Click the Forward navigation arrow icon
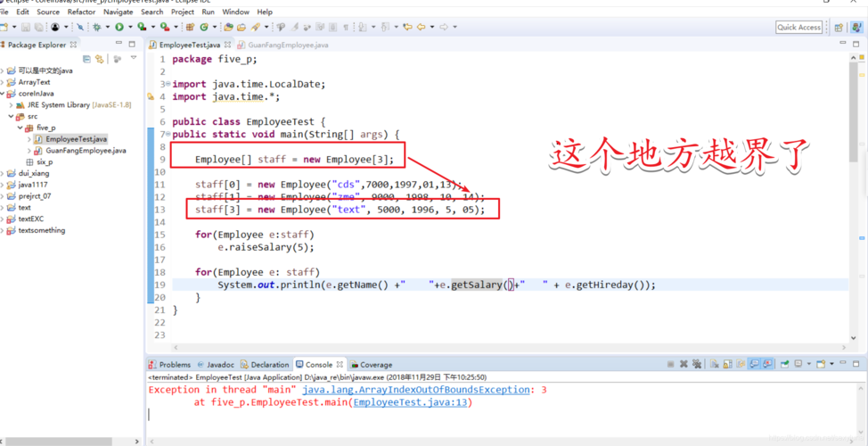 coord(444,27)
